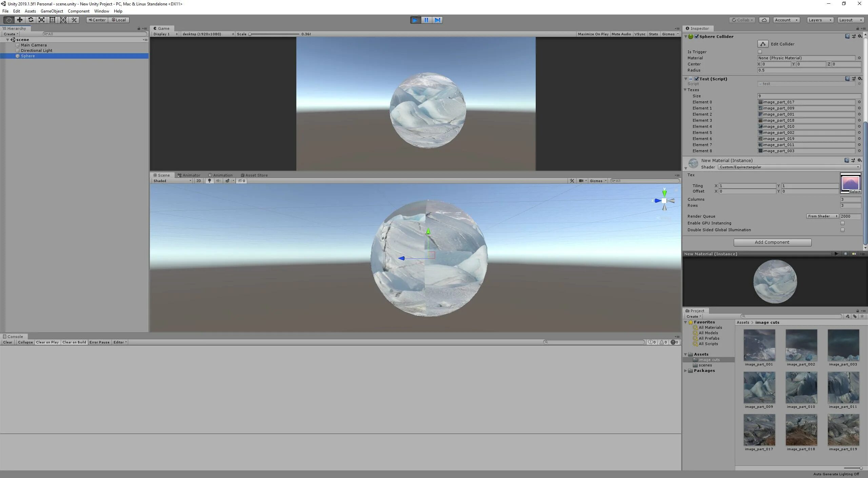Switch to the Animator tab
Image resolution: width=868 pixels, height=478 pixels.
point(189,175)
